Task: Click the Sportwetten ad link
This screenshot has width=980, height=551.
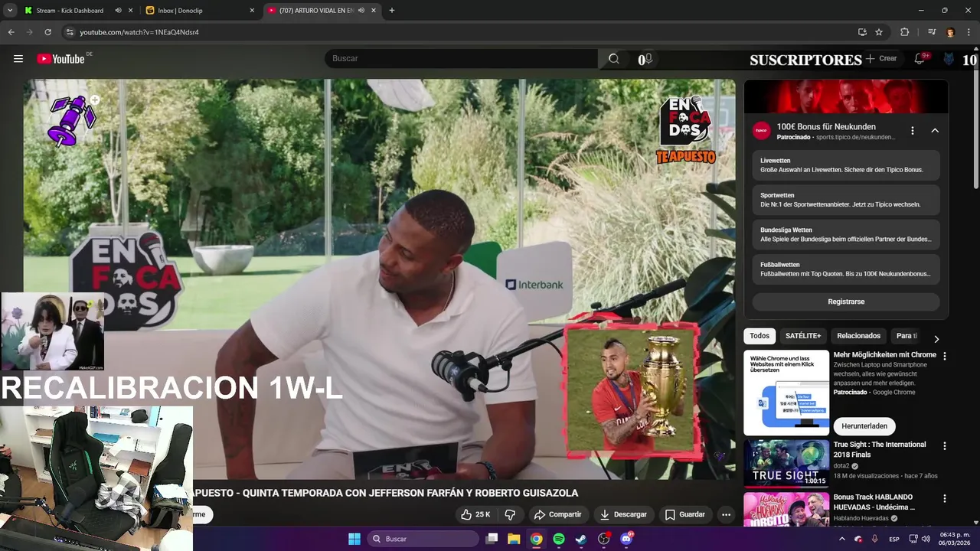Action: pos(846,200)
